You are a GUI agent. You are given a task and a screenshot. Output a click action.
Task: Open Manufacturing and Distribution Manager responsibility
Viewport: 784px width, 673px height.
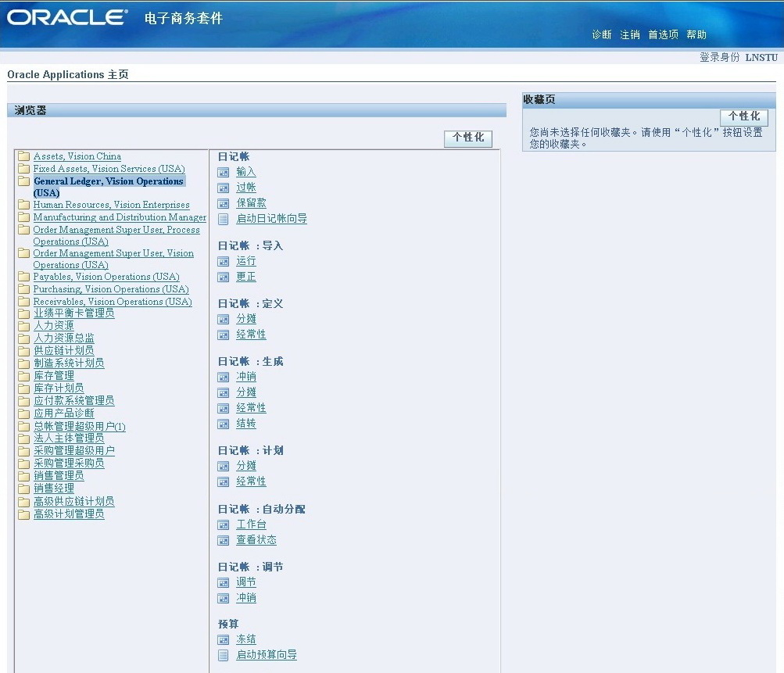pyautogui.click(x=120, y=217)
